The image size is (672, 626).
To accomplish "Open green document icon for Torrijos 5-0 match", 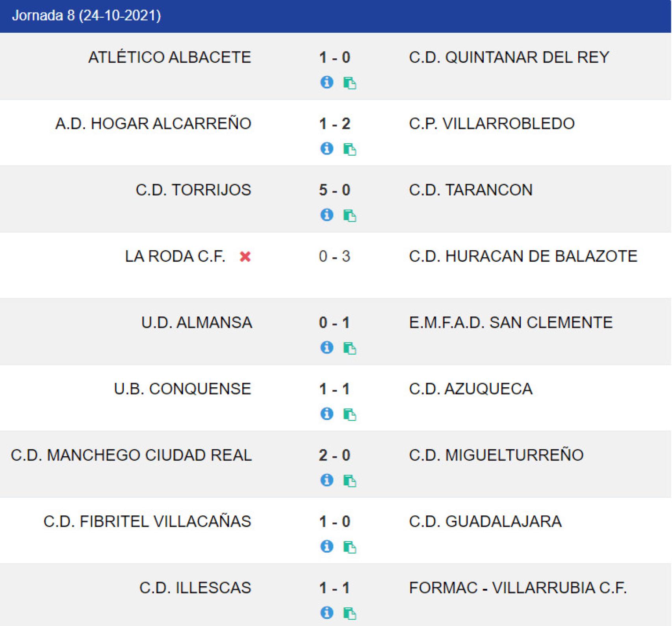I will (350, 216).
